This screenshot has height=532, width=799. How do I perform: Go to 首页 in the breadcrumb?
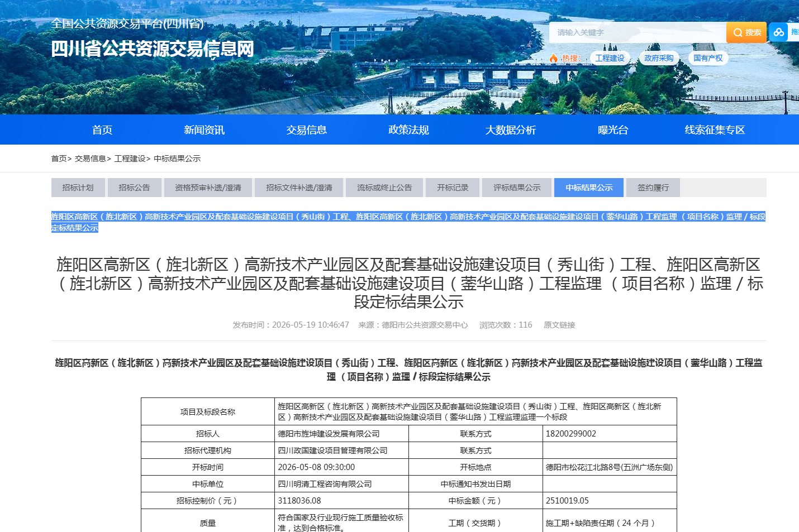(59, 159)
